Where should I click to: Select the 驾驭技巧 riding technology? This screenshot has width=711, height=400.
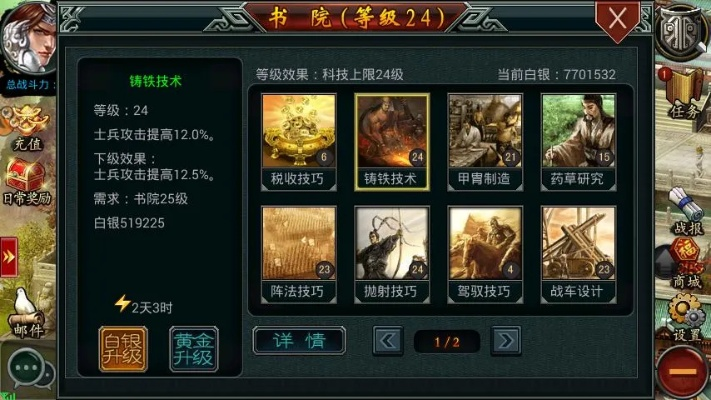coord(485,254)
